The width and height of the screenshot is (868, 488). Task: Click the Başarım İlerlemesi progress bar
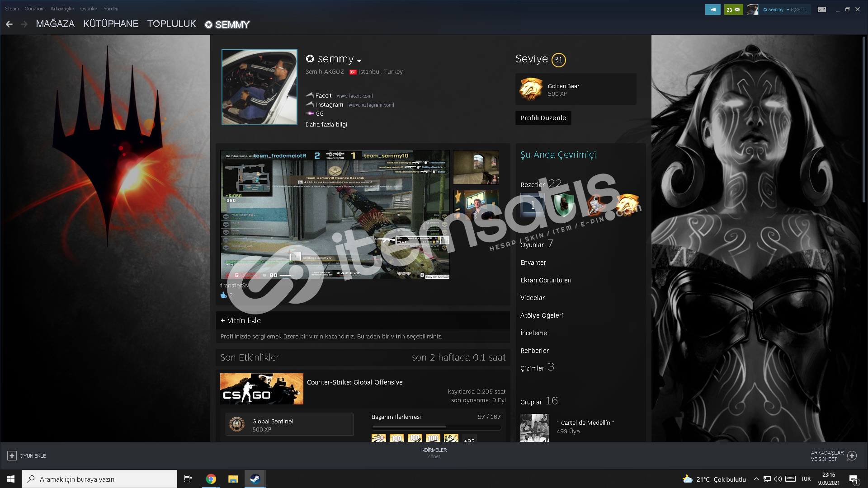pos(436,427)
